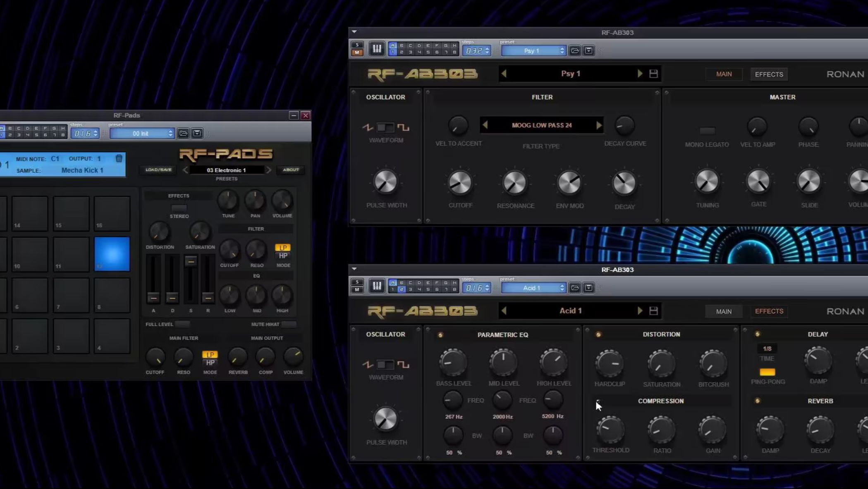The image size is (868, 489).
Task: Change steps value 032 in top RF-AB303
Action: click(x=477, y=51)
